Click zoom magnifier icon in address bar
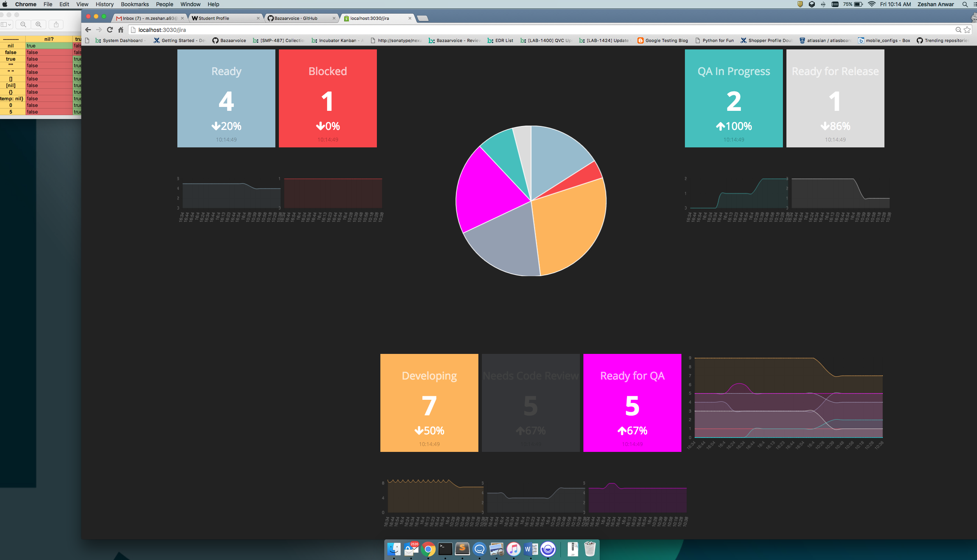977x560 pixels. click(958, 30)
